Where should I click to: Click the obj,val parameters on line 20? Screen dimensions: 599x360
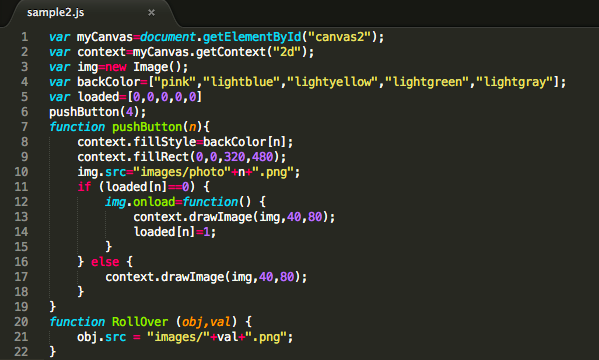coord(206,322)
